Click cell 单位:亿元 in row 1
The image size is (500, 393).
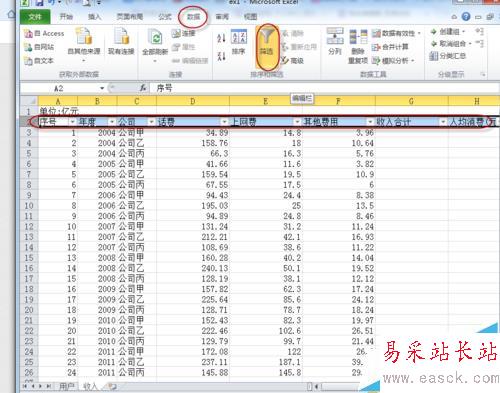click(x=58, y=111)
